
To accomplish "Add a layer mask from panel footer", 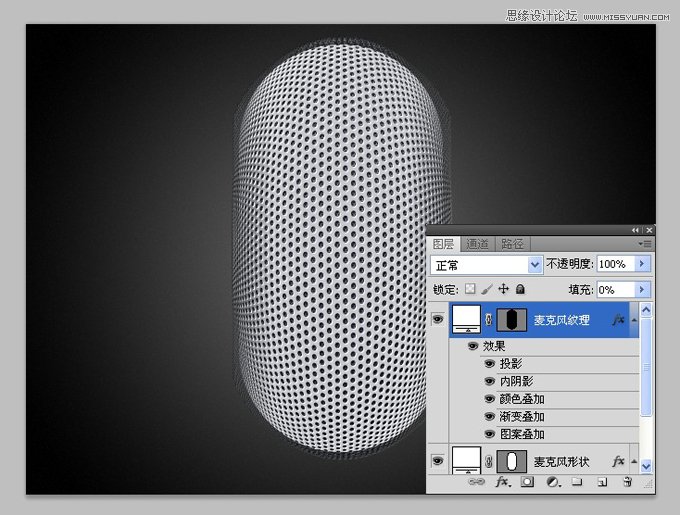I will tap(527, 482).
